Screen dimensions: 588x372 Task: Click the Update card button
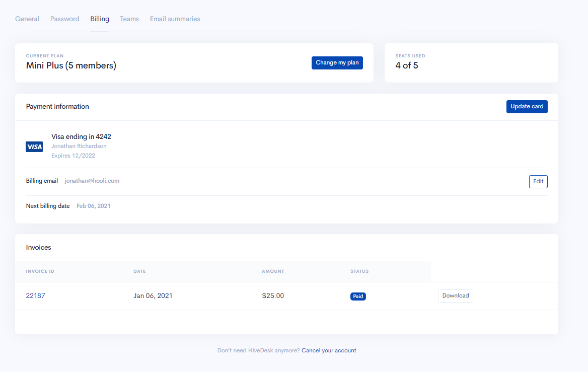click(527, 107)
